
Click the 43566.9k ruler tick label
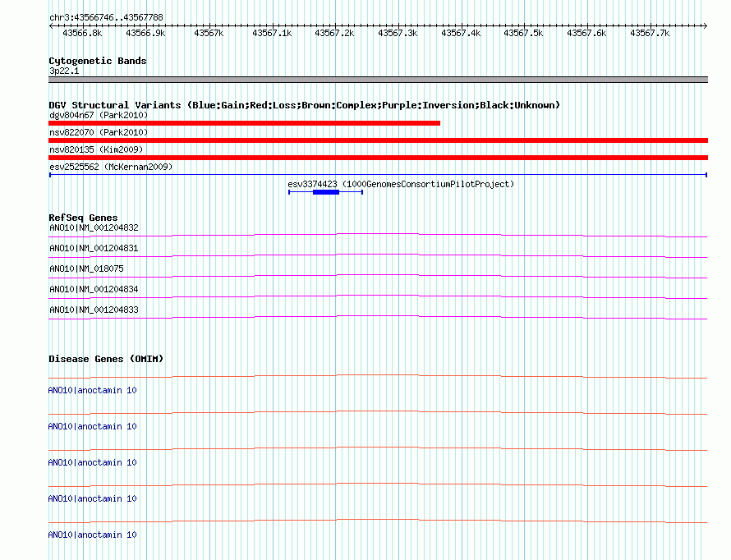[x=146, y=34]
